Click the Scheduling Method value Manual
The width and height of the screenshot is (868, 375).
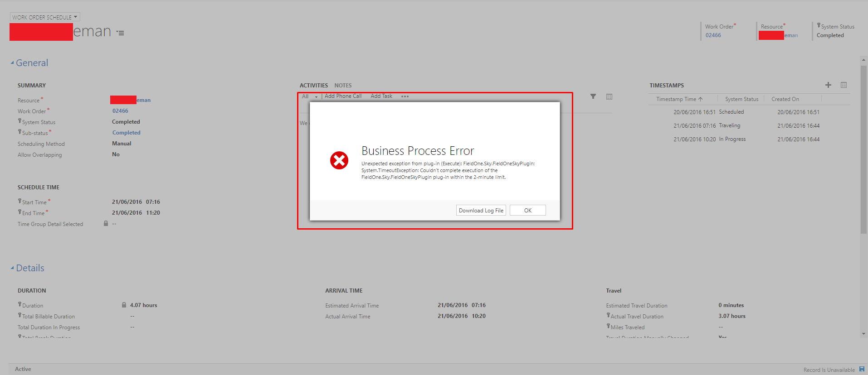pyautogui.click(x=122, y=144)
